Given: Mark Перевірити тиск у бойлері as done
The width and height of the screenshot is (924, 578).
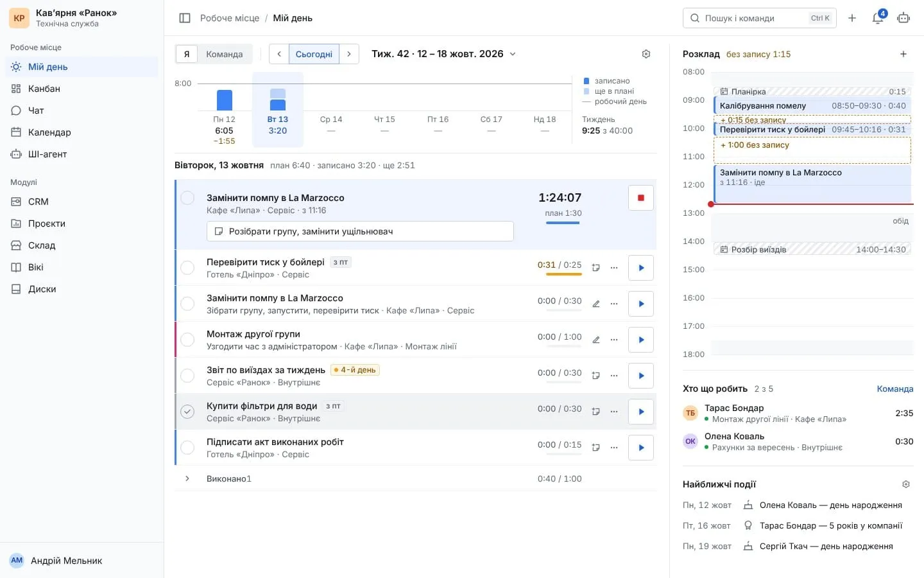Looking at the screenshot, I should [187, 268].
